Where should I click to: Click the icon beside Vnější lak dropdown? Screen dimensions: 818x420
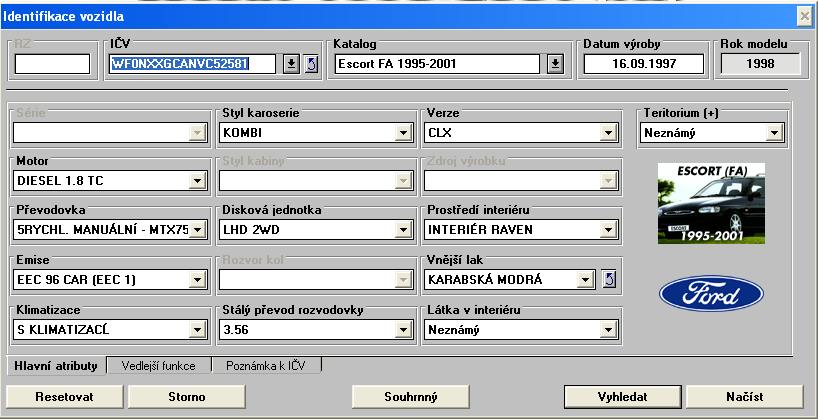(611, 278)
